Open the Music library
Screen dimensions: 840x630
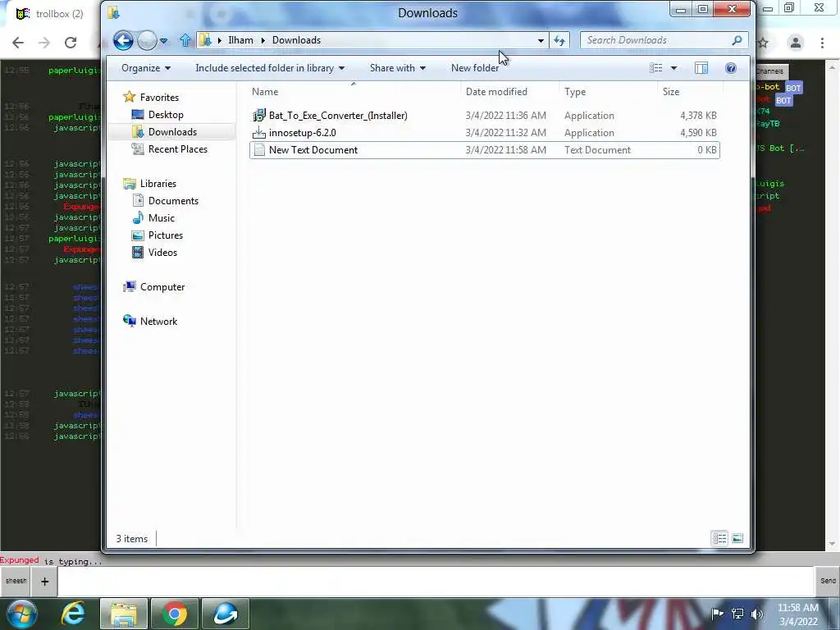point(162,218)
